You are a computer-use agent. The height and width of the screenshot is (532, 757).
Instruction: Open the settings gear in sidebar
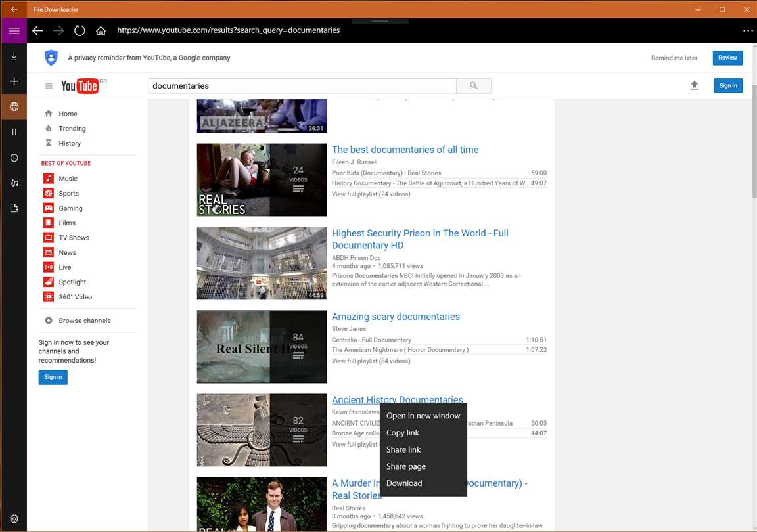coord(14,518)
